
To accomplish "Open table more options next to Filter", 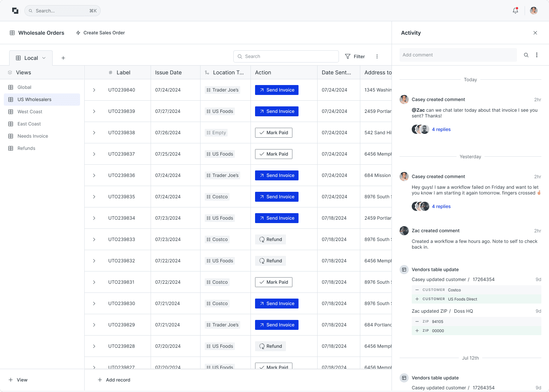I will pyautogui.click(x=377, y=56).
